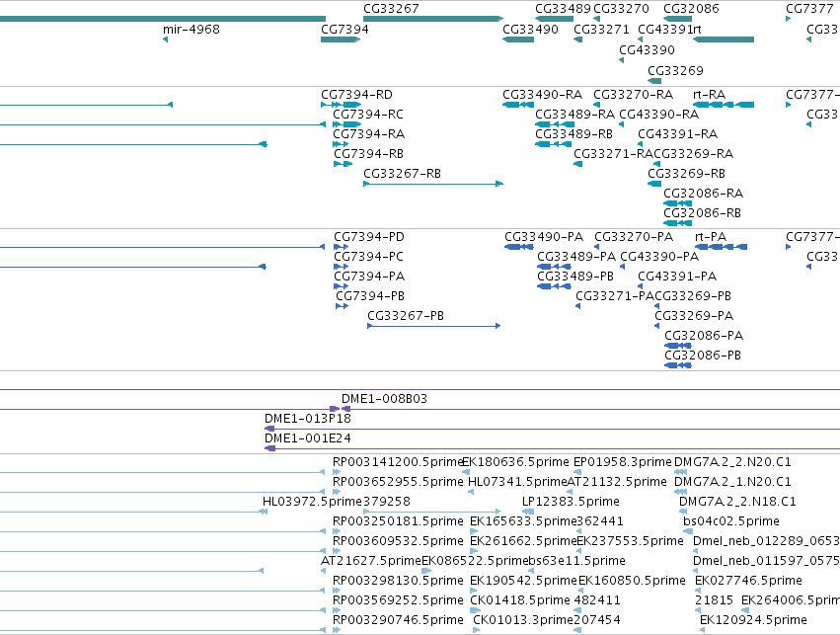Viewport: 840px width, 635px height.
Task: Open protein CG43390-PA
Action: (x=659, y=257)
